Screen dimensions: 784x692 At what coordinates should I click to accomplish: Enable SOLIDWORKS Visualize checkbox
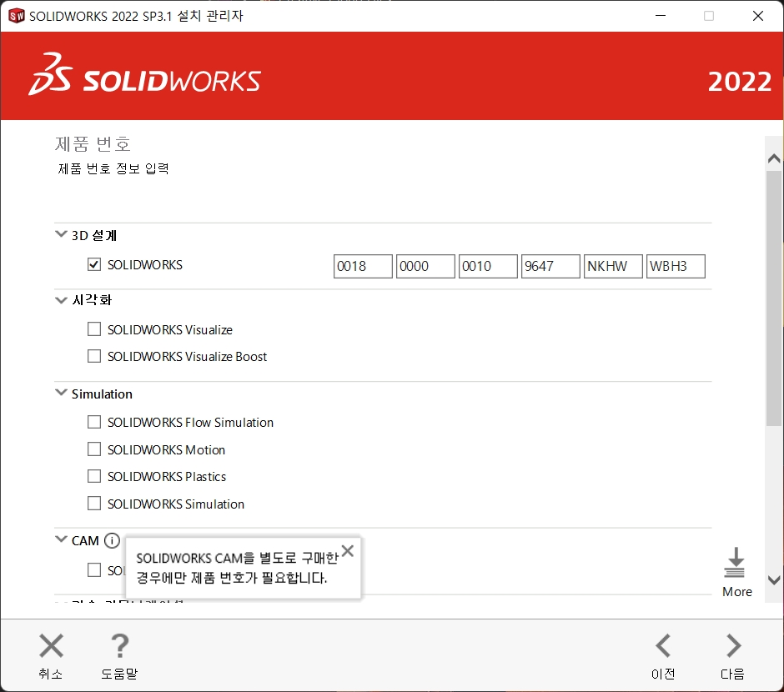pyautogui.click(x=94, y=328)
